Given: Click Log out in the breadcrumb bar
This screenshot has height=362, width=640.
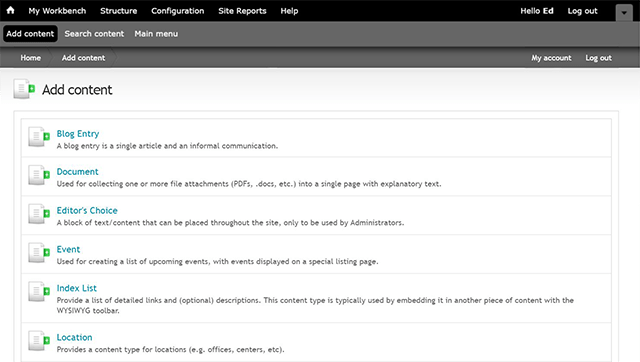Looking at the screenshot, I should (x=599, y=58).
